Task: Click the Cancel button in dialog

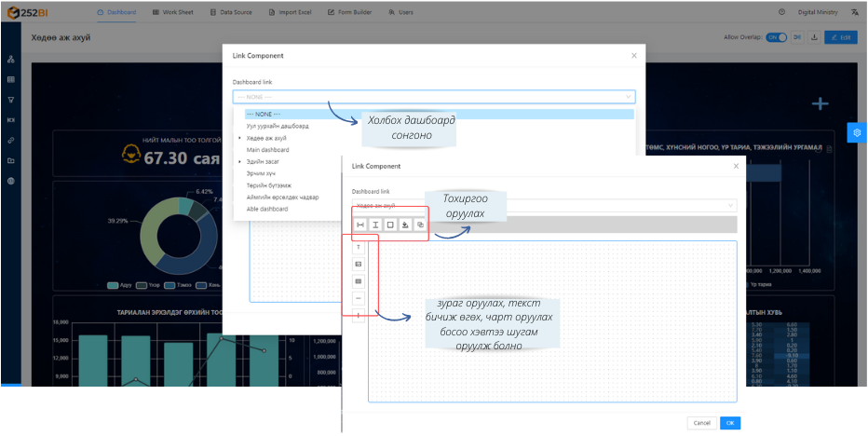Action: pos(701,423)
